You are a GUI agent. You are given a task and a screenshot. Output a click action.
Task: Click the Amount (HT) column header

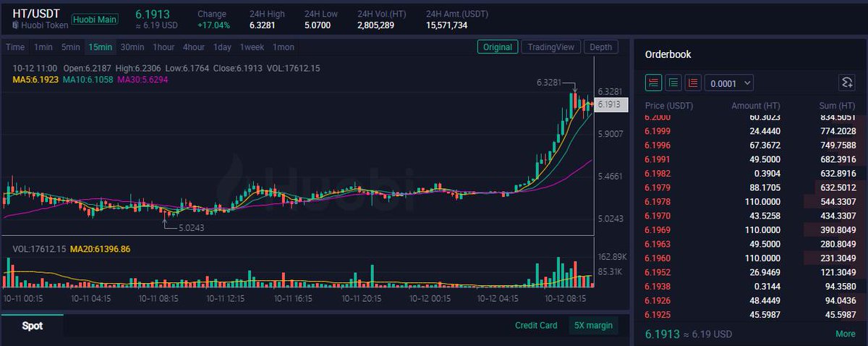click(756, 106)
